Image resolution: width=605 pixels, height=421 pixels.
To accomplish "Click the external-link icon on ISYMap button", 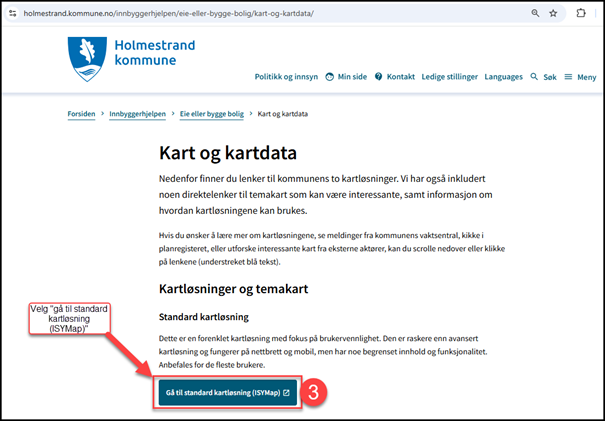I will [x=286, y=393].
